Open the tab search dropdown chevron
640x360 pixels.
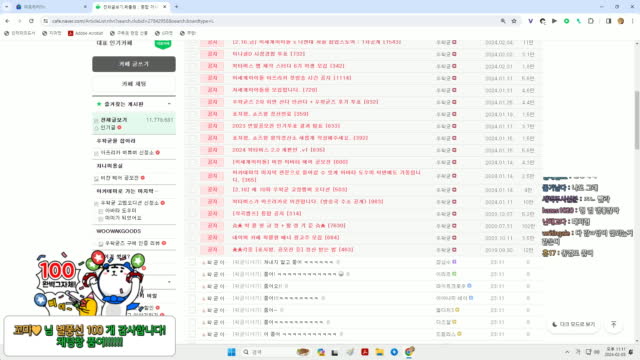tap(6, 7)
